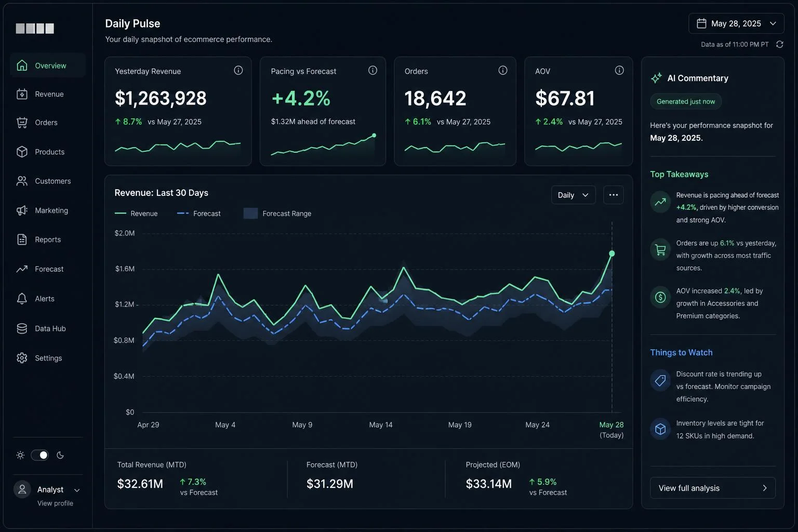The image size is (798, 532).
Task: Click the calendar icon in the date picker
Action: click(x=701, y=23)
